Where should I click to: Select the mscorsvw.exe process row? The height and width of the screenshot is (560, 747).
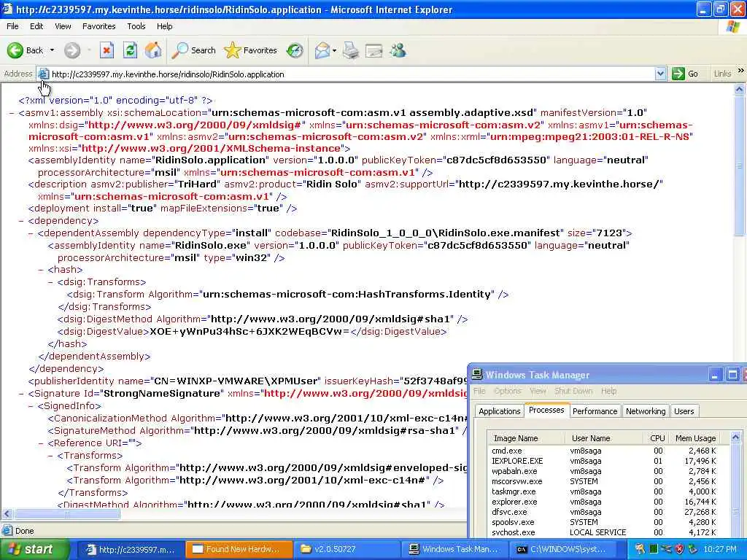[x=604, y=481]
